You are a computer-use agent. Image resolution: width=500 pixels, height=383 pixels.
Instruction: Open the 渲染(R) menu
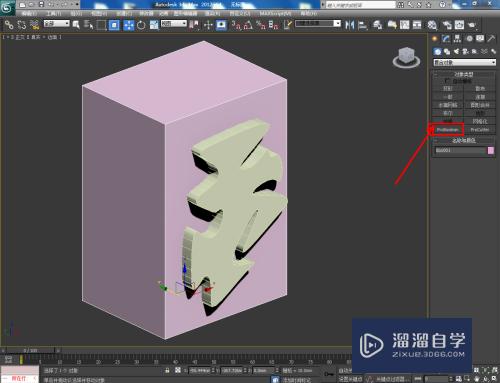coord(212,13)
